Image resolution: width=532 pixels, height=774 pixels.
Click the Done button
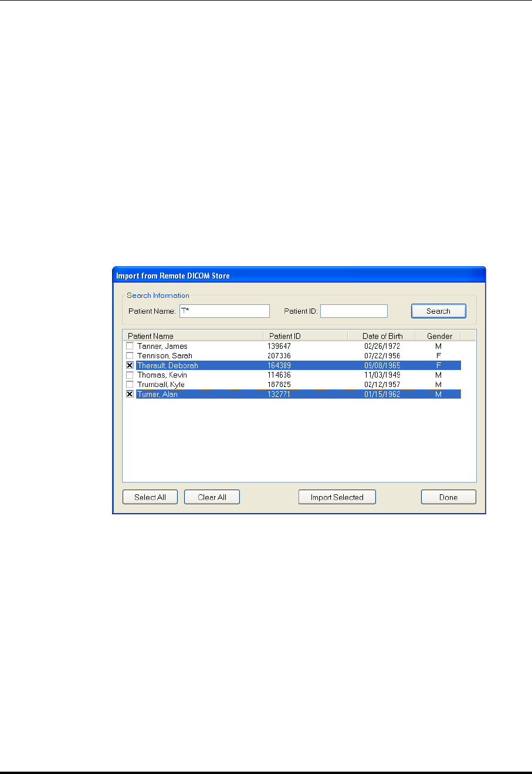(449, 497)
